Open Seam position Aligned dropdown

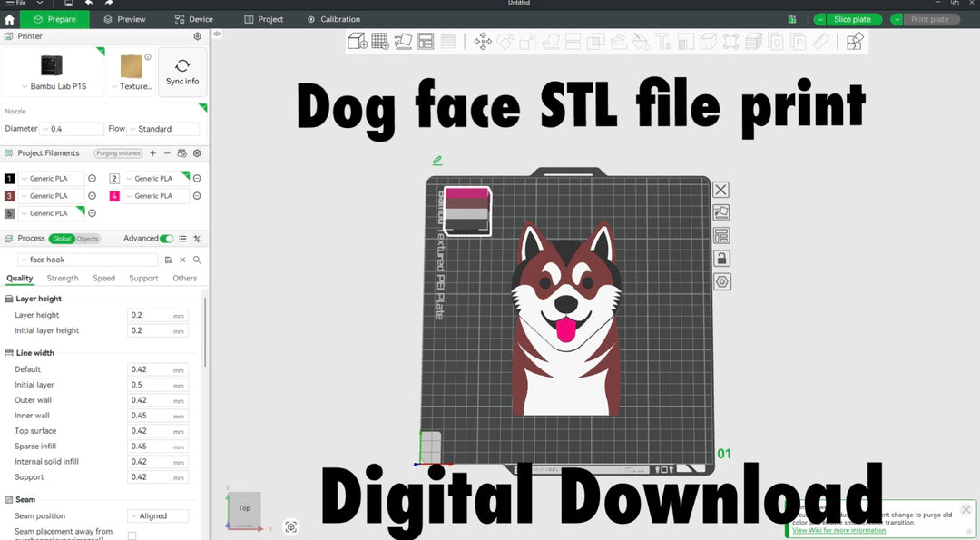[158, 516]
